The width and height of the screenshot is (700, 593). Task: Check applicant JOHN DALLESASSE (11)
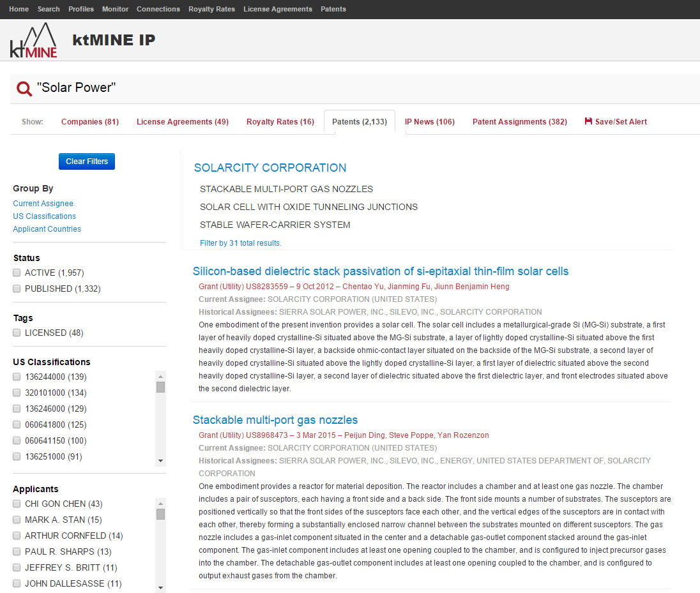[17, 584]
